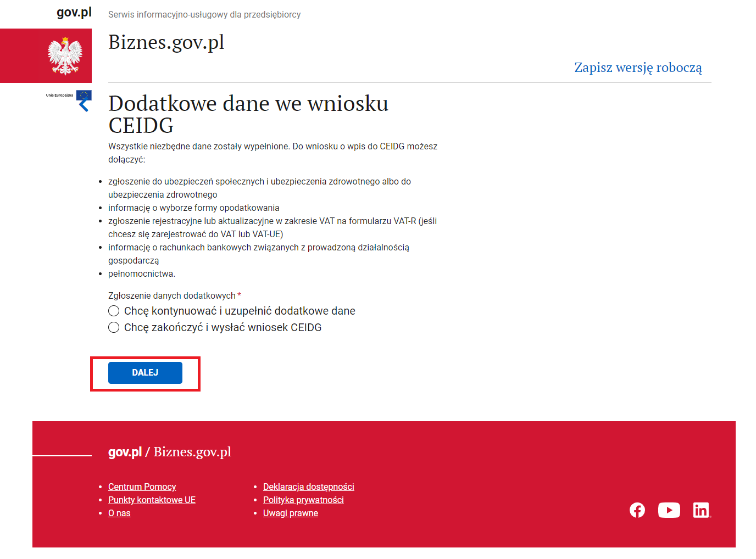Click bullet informację o rachunkach bankowych

[x=259, y=254]
